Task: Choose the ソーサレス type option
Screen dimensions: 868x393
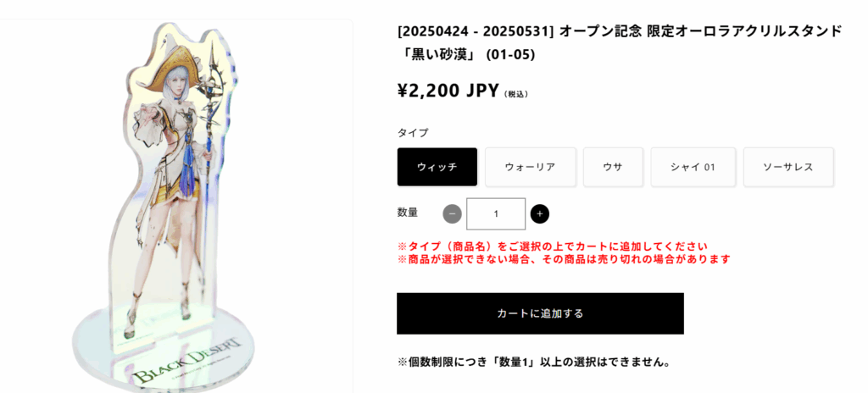Action: tap(788, 167)
